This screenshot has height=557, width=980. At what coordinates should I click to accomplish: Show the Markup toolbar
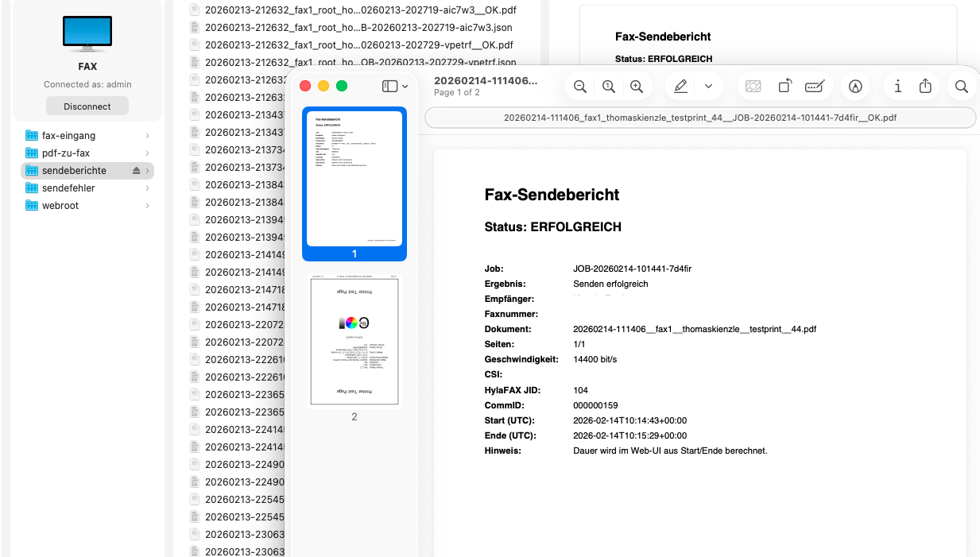[855, 87]
